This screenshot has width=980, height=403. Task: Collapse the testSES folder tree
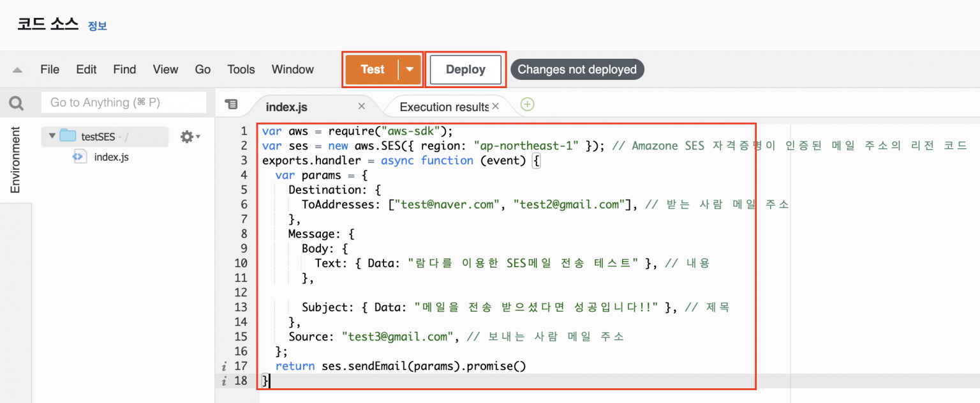[x=51, y=136]
